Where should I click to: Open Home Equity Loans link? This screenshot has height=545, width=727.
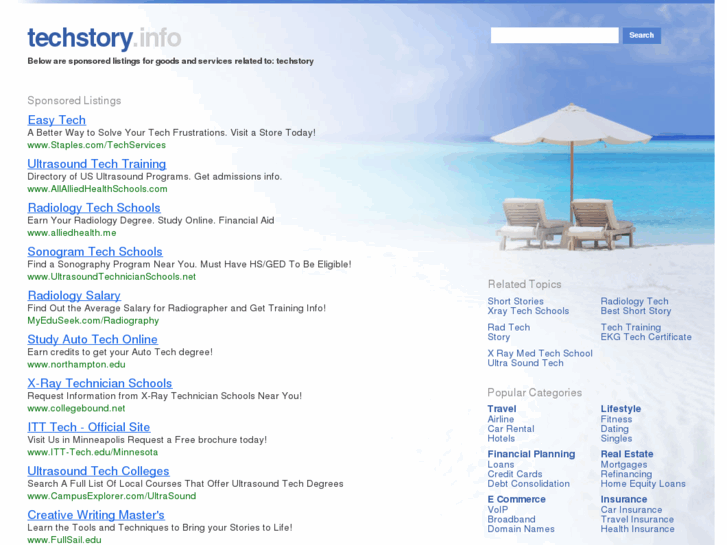(x=643, y=484)
